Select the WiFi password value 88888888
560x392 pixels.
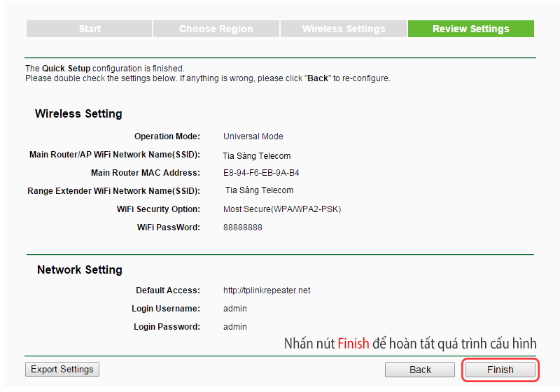243,227
